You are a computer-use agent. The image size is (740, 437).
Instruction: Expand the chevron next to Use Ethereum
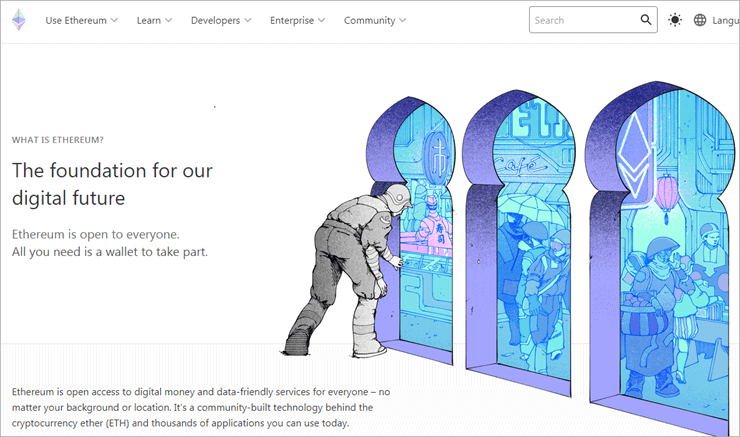(x=114, y=20)
